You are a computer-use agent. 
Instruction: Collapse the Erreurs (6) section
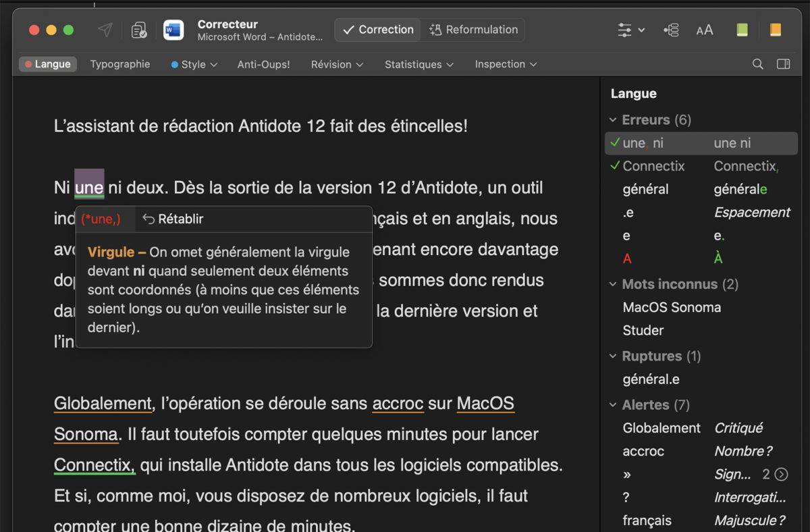(x=613, y=119)
